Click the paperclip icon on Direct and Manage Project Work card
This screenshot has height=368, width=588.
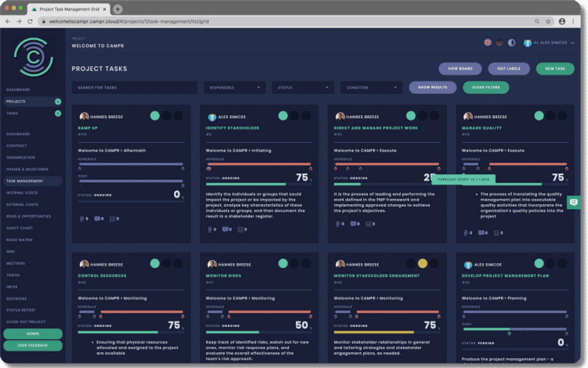(x=337, y=224)
